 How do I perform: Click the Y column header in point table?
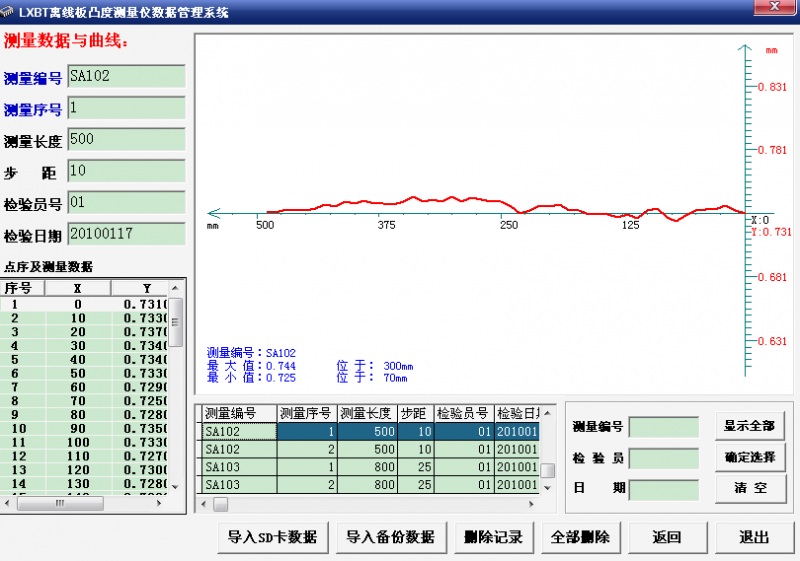point(140,288)
